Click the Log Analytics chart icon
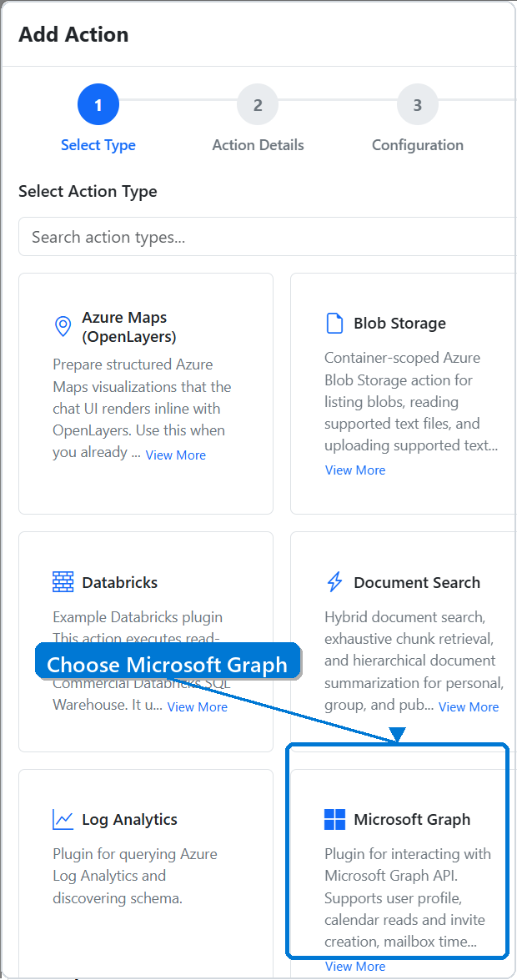 pos(63,819)
